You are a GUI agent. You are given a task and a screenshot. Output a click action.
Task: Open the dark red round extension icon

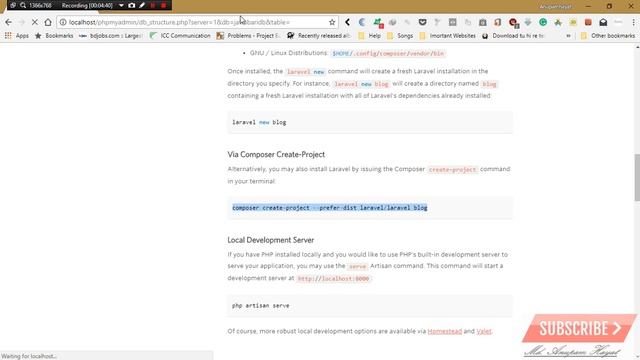click(x=513, y=22)
